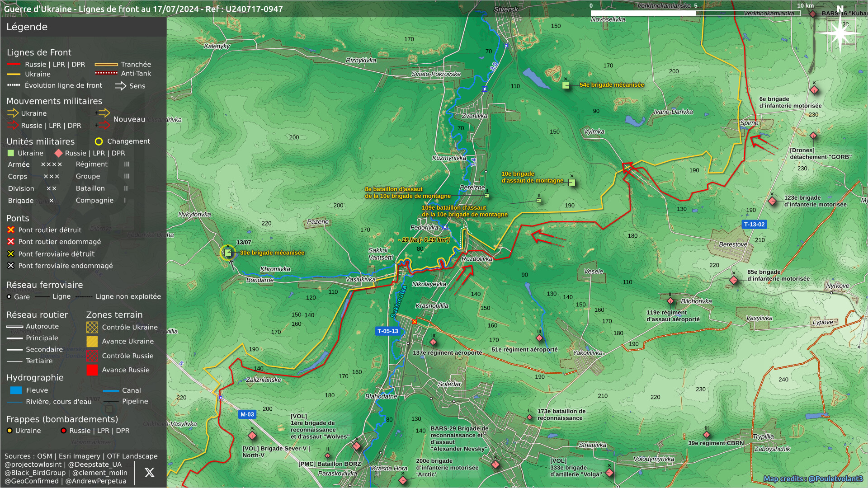
Task: Click the 54e brigade mécanisée unit marker
Action: tap(566, 85)
